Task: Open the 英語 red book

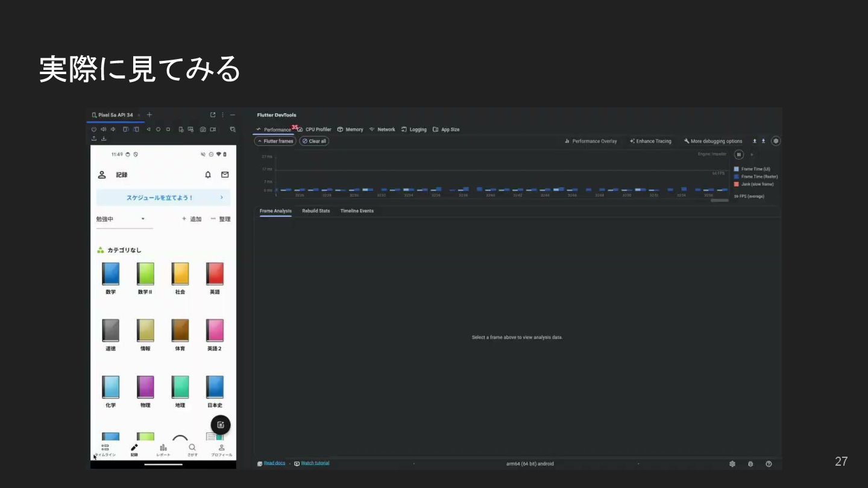Action: tap(215, 274)
